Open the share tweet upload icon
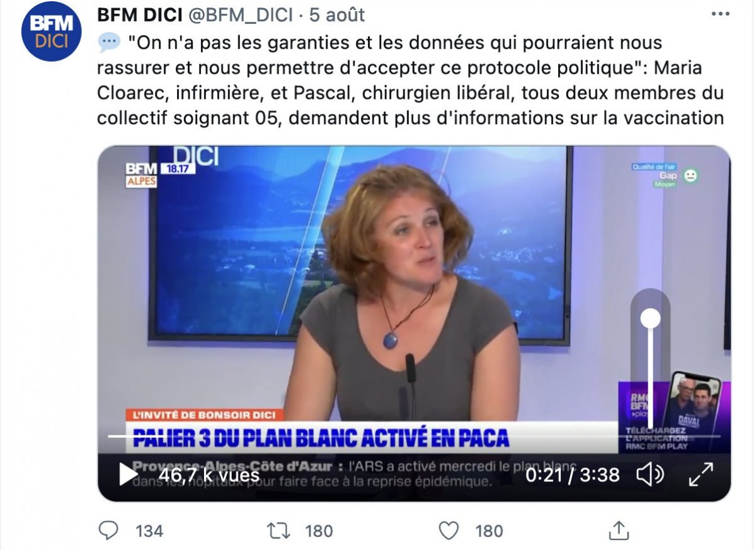 tap(619, 530)
